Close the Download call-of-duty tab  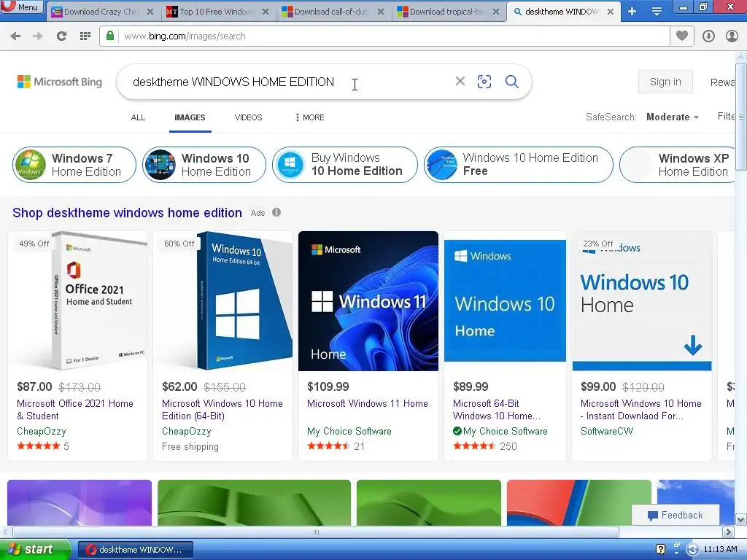[381, 12]
